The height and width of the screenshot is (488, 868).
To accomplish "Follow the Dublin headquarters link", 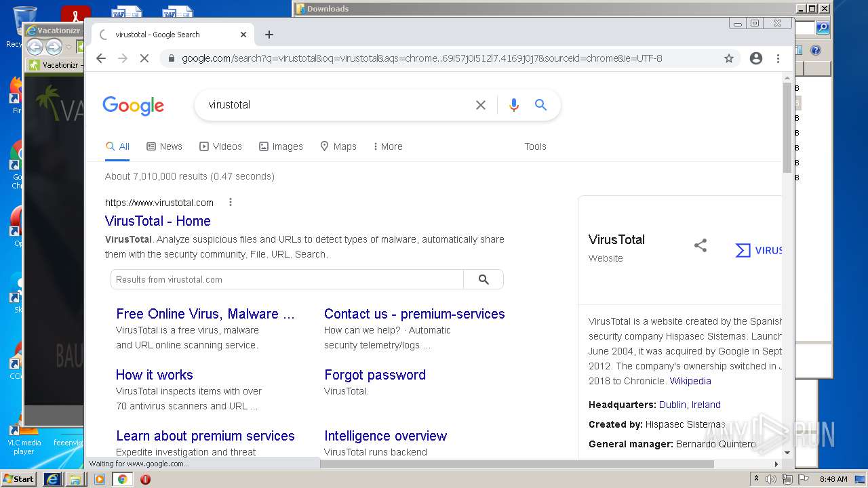I will click(673, 405).
